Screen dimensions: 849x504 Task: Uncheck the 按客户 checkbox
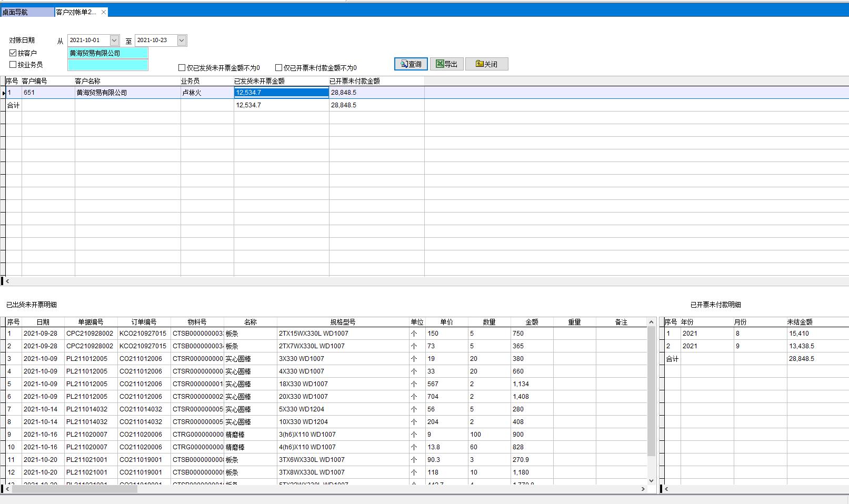[x=13, y=53]
